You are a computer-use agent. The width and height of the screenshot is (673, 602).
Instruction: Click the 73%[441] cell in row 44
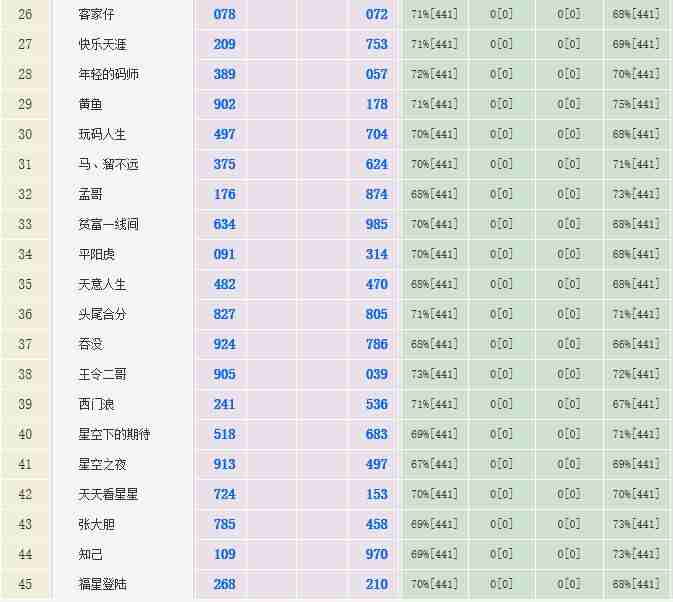coord(636,555)
